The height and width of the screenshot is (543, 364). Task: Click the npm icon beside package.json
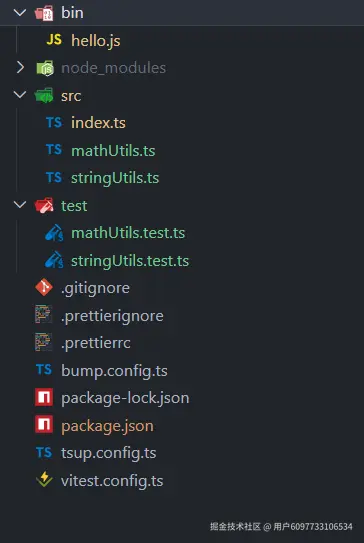pos(44,425)
